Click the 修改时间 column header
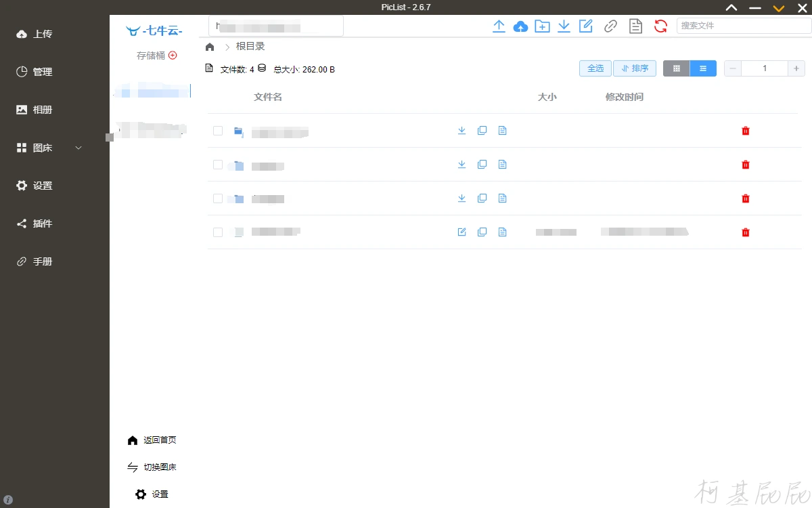The width and height of the screenshot is (812, 508). coord(625,97)
